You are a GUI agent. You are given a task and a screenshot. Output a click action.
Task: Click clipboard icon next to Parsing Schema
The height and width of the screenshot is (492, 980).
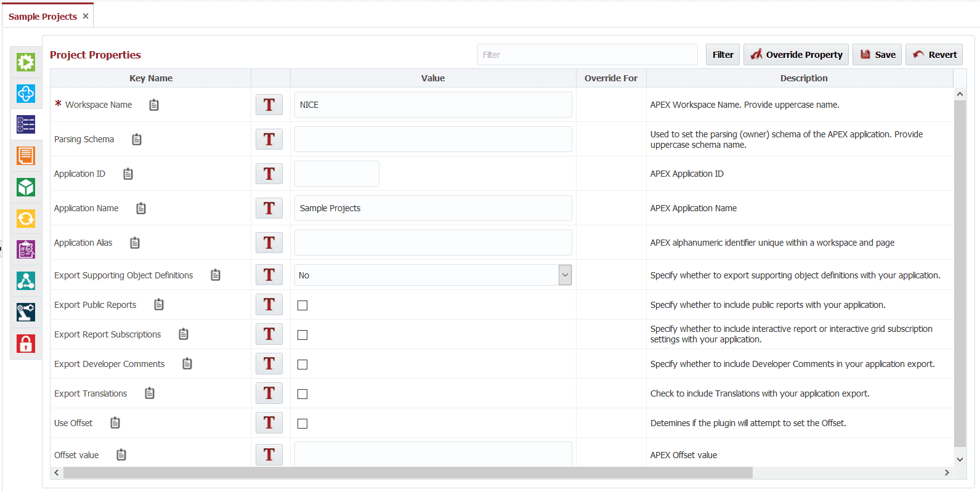[137, 139]
